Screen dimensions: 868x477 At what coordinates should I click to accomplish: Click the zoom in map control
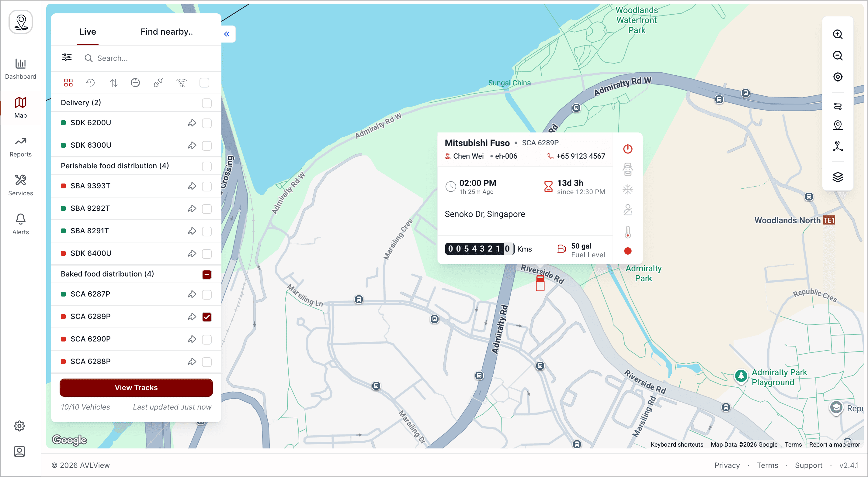click(x=837, y=34)
